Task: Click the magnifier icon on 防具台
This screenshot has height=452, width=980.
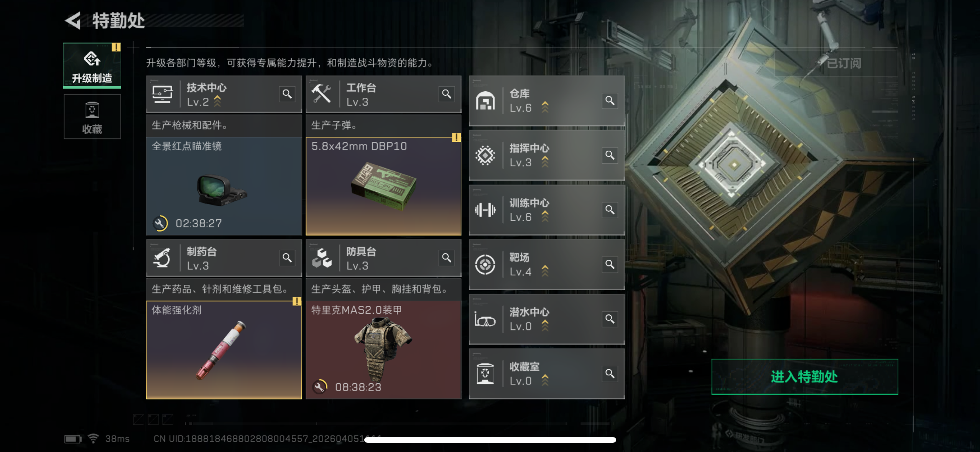Action: (x=447, y=258)
